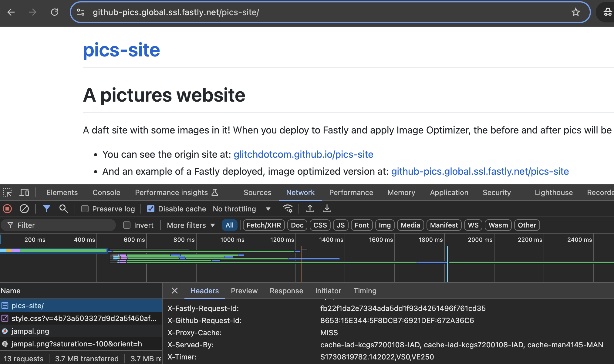Expand the More filters dropdown

coord(191,225)
